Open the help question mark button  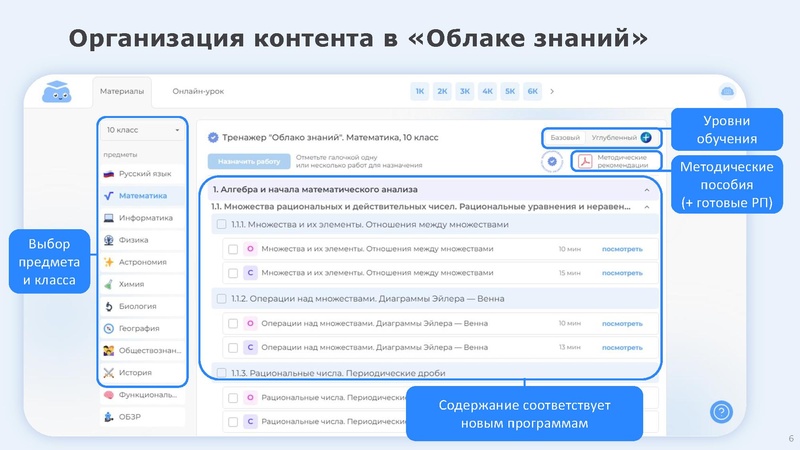pos(721,412)
